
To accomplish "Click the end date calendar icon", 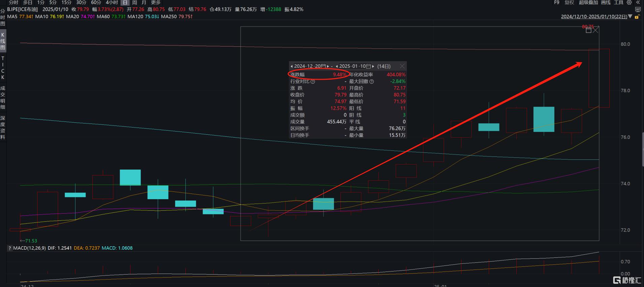I will [368, 66].
